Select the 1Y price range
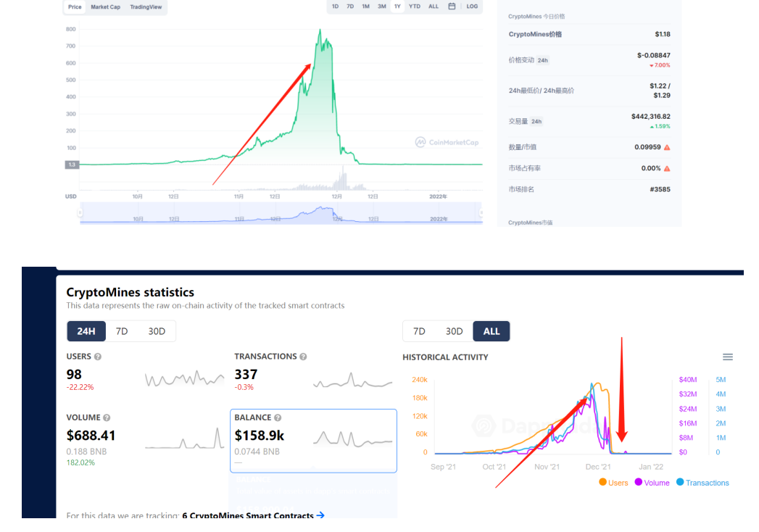 (397, 7)
